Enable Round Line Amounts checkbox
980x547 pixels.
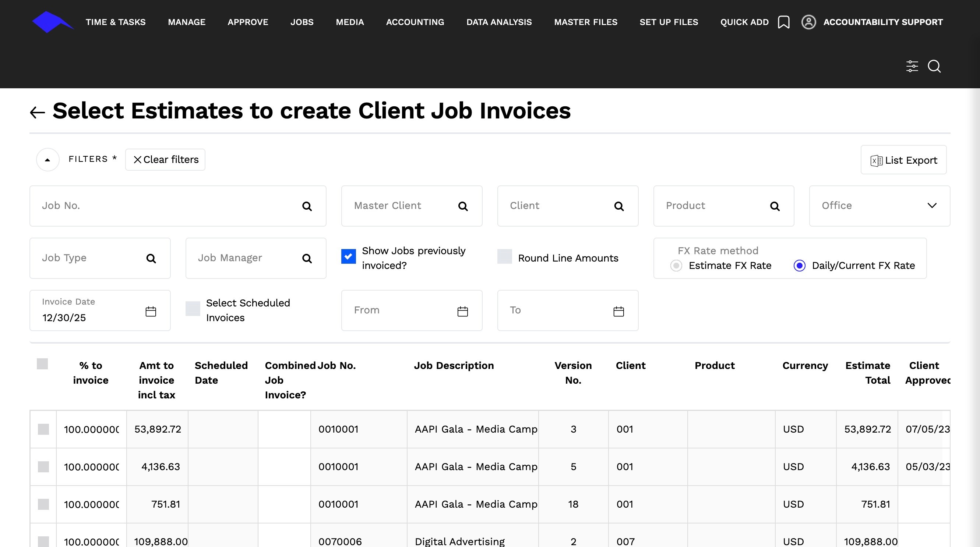coord(504,256)
